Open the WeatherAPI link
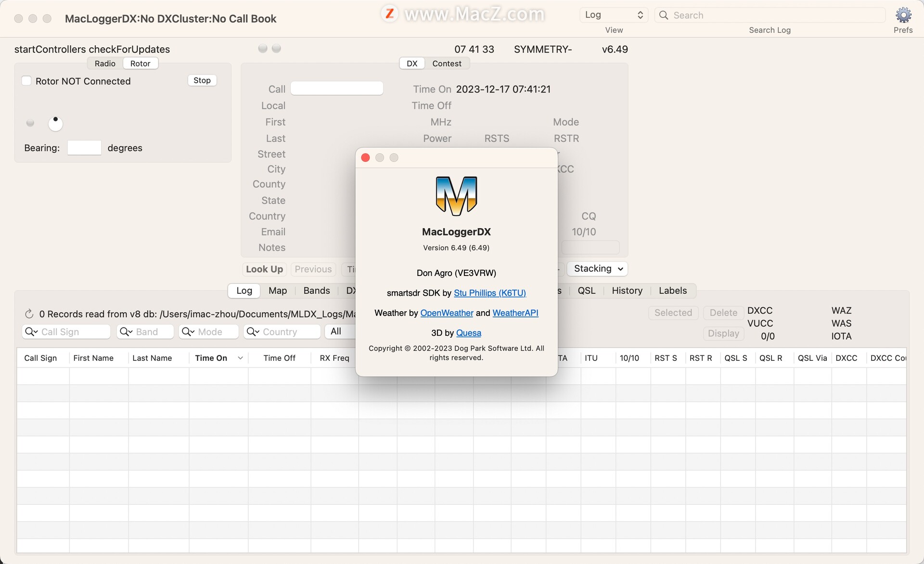Viewport: 924px width, 564px height. (515, 313)
